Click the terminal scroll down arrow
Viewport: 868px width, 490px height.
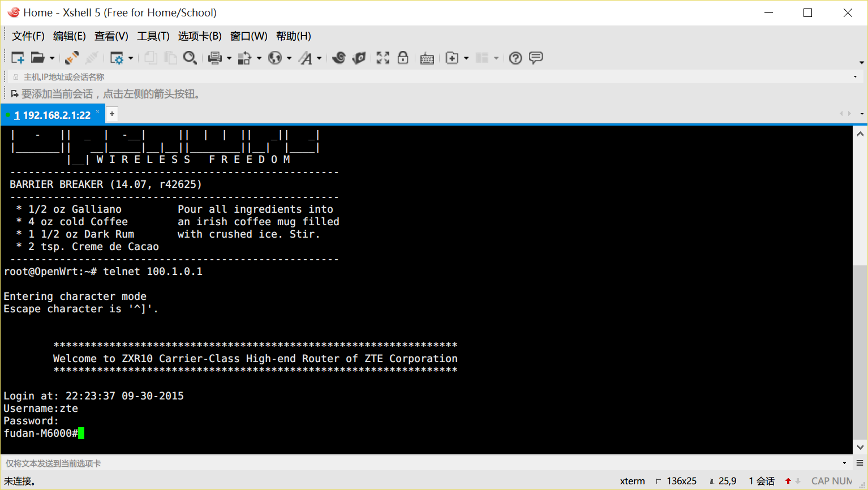point(860,447)
